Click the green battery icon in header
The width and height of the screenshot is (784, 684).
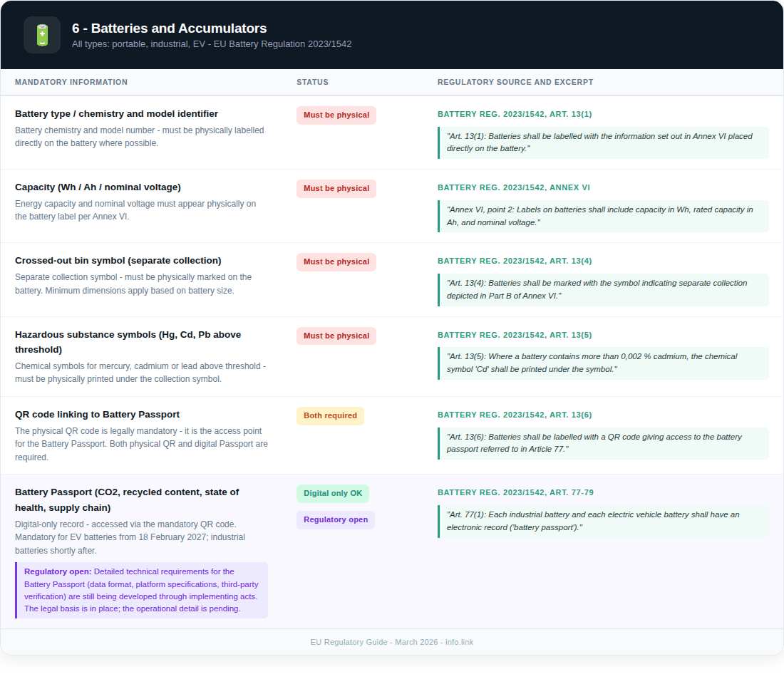point(42,35)
